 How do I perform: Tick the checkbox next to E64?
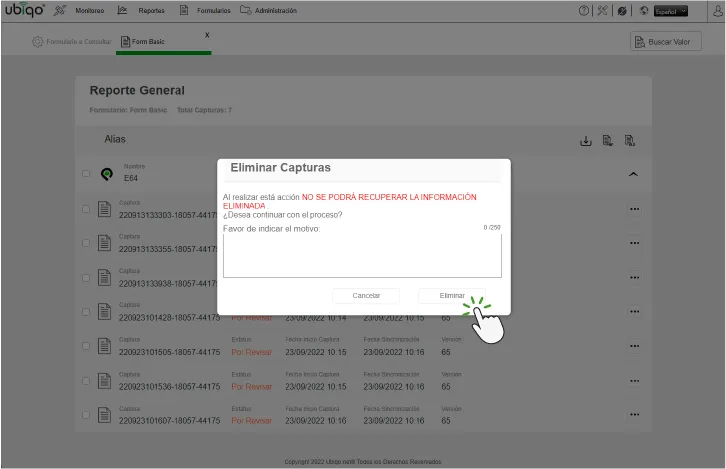pyautogui.click(x=86, y=174)
